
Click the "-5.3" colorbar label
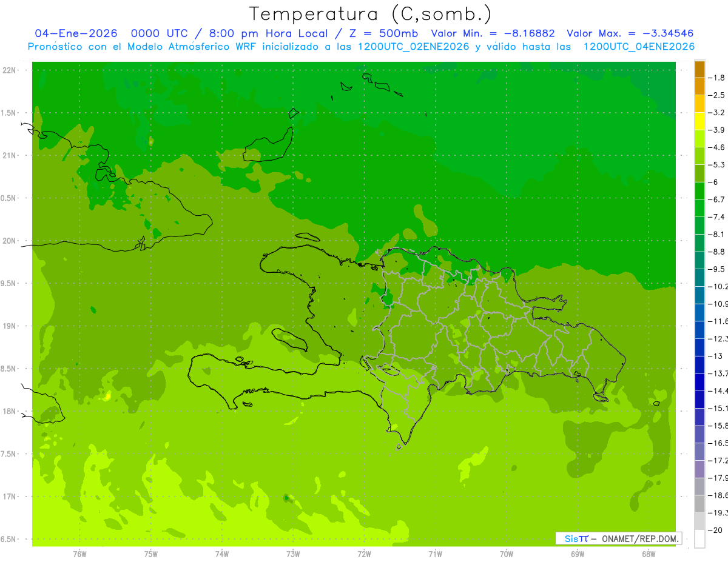(x=717, y=164)
